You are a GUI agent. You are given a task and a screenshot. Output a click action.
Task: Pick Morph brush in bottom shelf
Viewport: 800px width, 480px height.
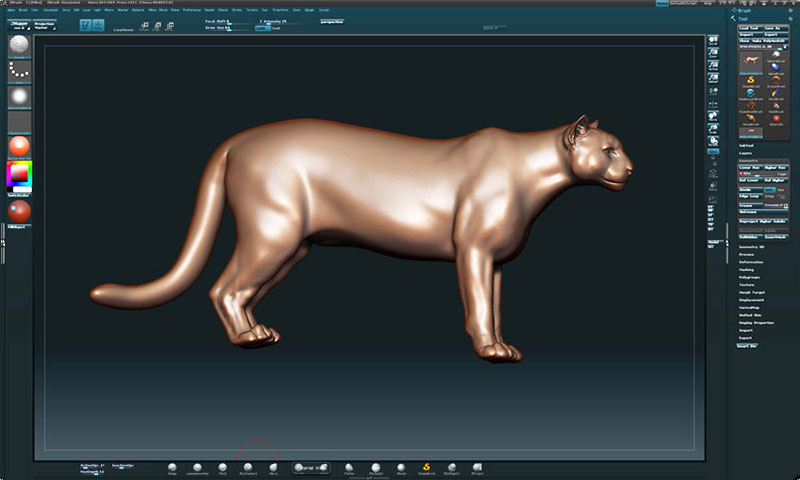pyautogui.click(x=401, y=468)
